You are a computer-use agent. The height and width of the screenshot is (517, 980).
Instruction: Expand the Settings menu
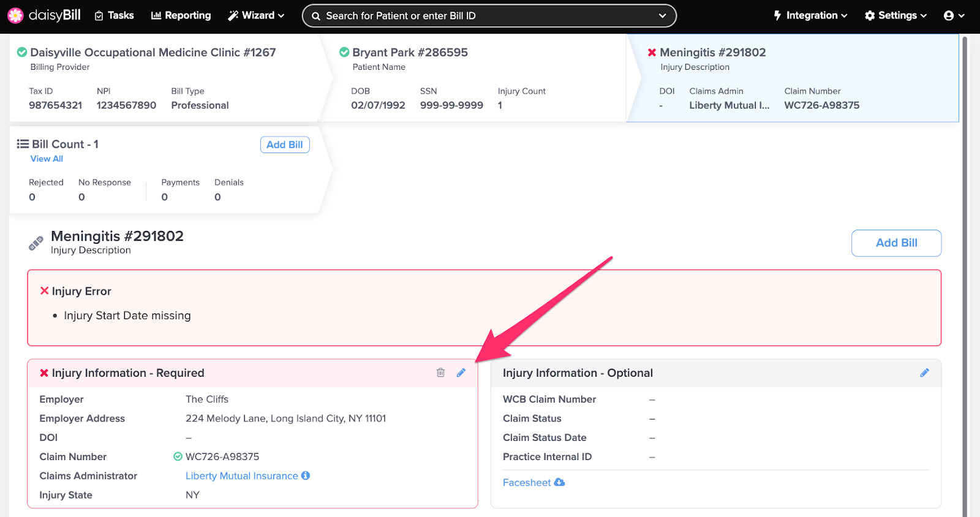pos(895,16)
